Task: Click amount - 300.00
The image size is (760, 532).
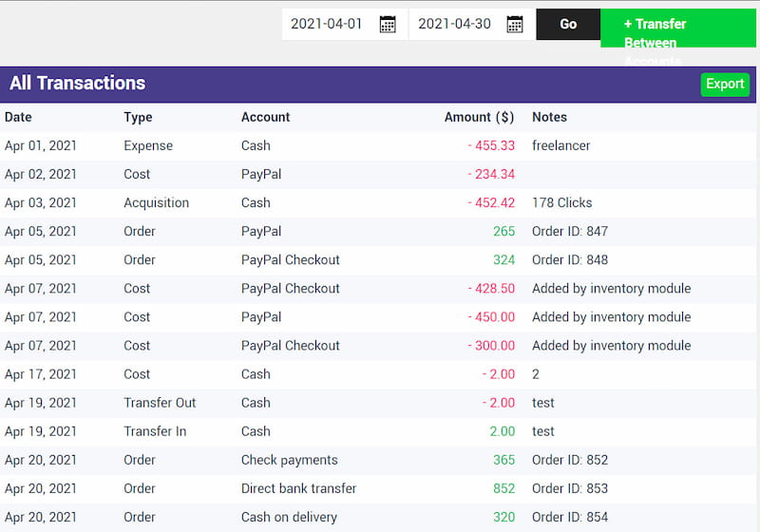Action: [491, 346]
